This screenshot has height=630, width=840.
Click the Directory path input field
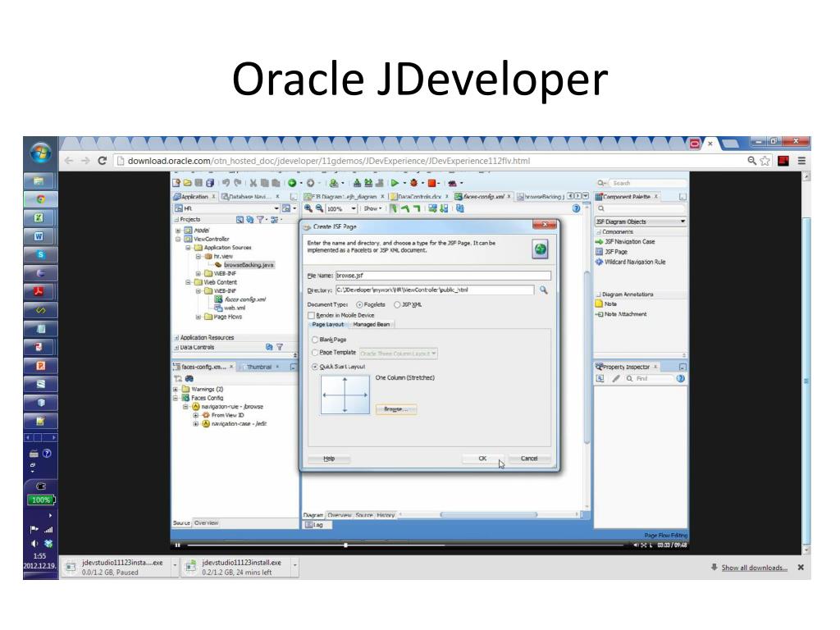coord(435,290)
